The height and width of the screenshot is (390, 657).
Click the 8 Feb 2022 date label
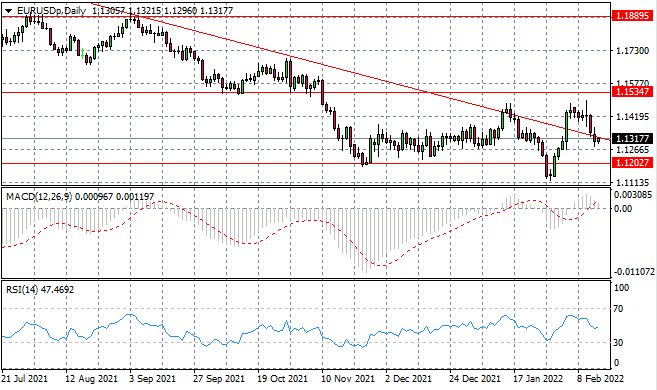600,379
